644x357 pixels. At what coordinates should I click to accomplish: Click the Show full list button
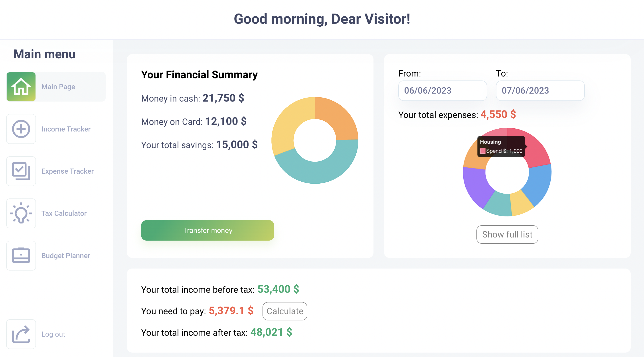[507, 234]
